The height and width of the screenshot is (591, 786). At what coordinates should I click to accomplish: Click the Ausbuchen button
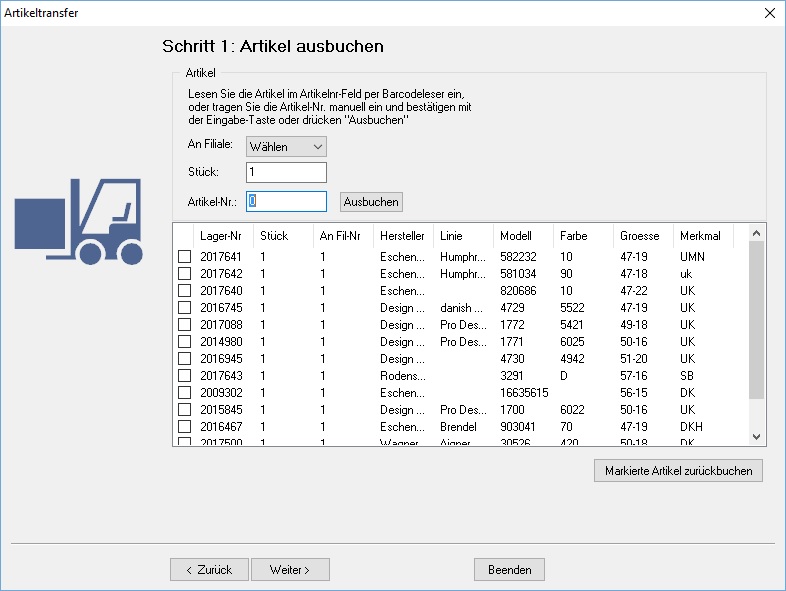tap(371, 202)
